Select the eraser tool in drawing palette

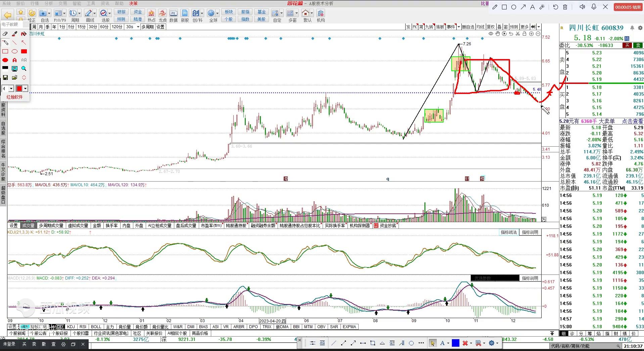coord(5,34)
